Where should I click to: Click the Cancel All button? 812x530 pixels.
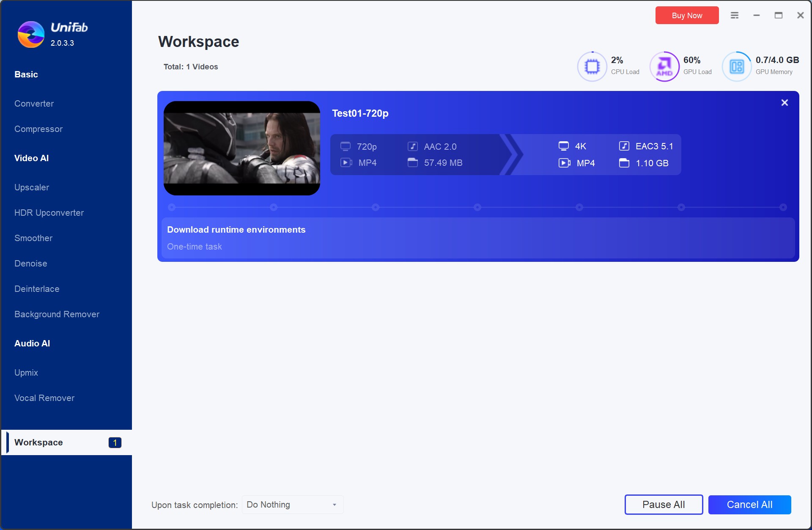(749, 505)
